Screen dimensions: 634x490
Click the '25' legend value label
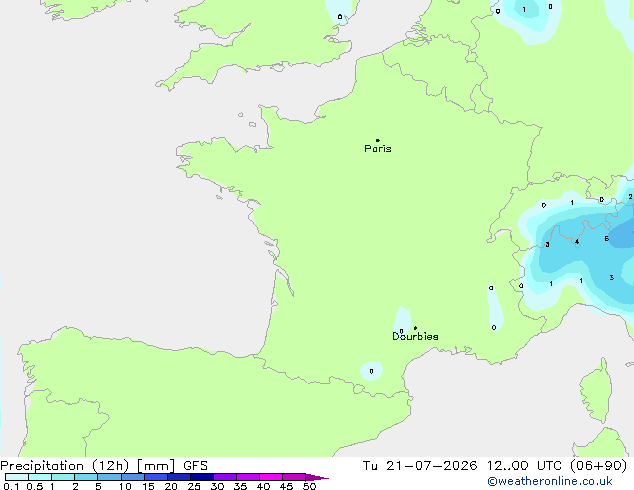click(194, 486)
